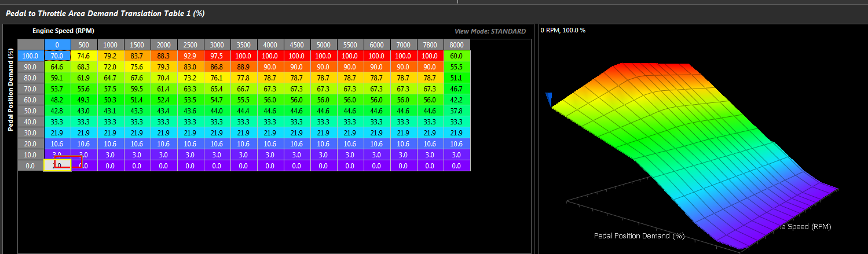Image resolution: width=868 pixels, height=254 pixels.
Task: Select the 60.0 pedal position row header
Action: pyautogui.click(x=31, y=100)
